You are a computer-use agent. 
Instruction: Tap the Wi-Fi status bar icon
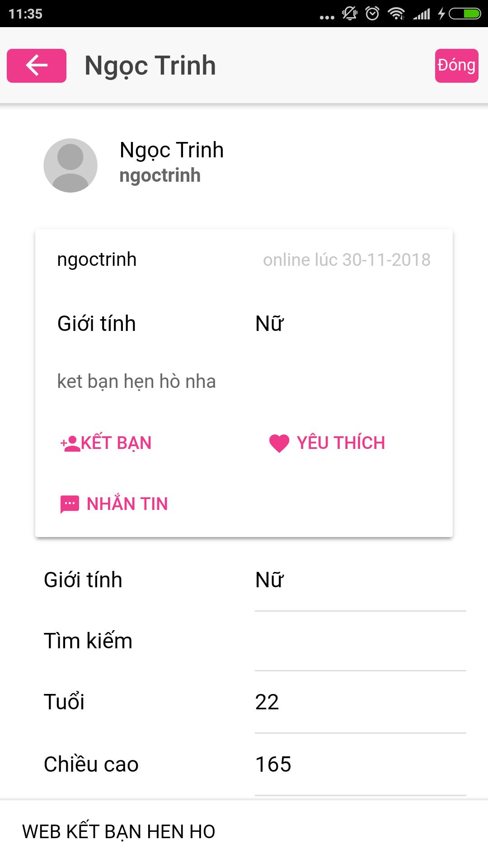396,14
